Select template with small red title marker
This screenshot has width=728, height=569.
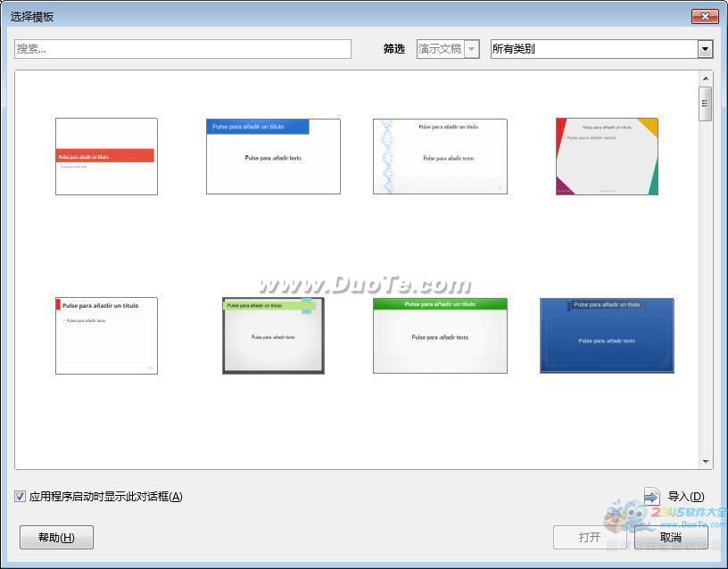(x=106, y=335)
